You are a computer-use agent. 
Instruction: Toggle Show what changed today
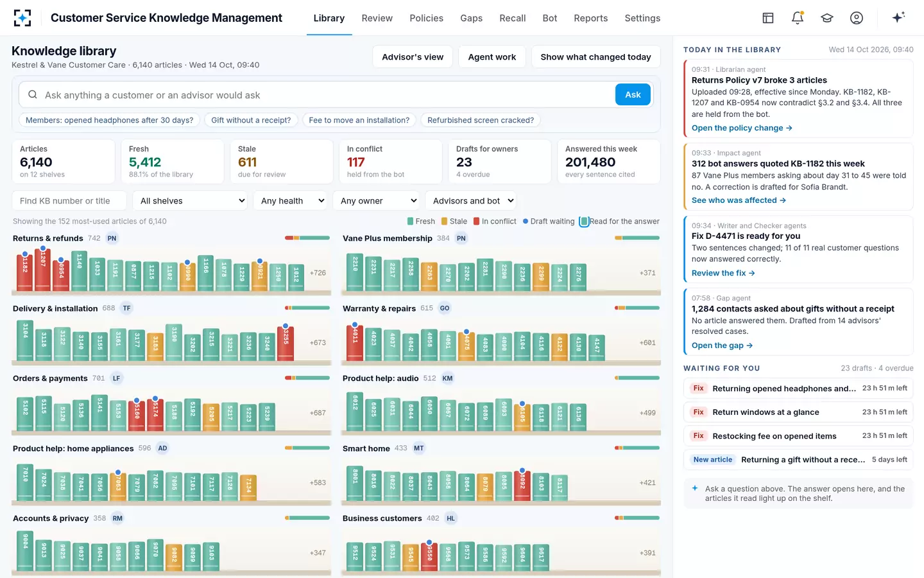point(595,57)
